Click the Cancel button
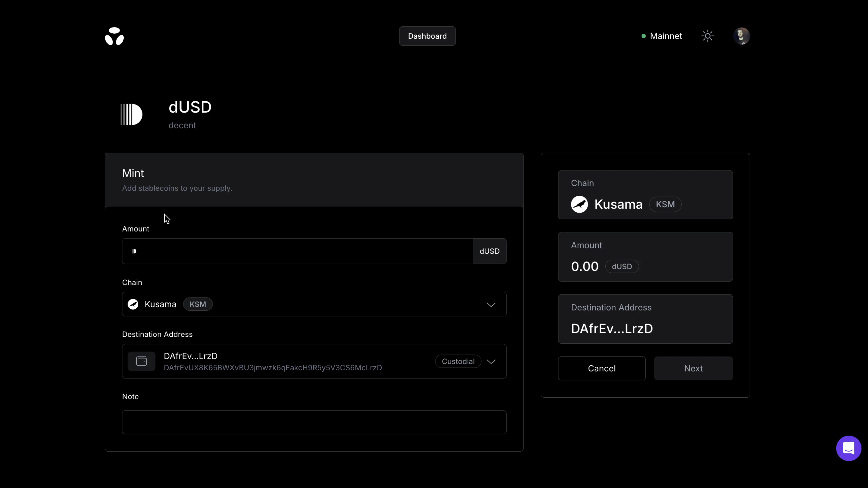868x488 pixels. point(601,368)
